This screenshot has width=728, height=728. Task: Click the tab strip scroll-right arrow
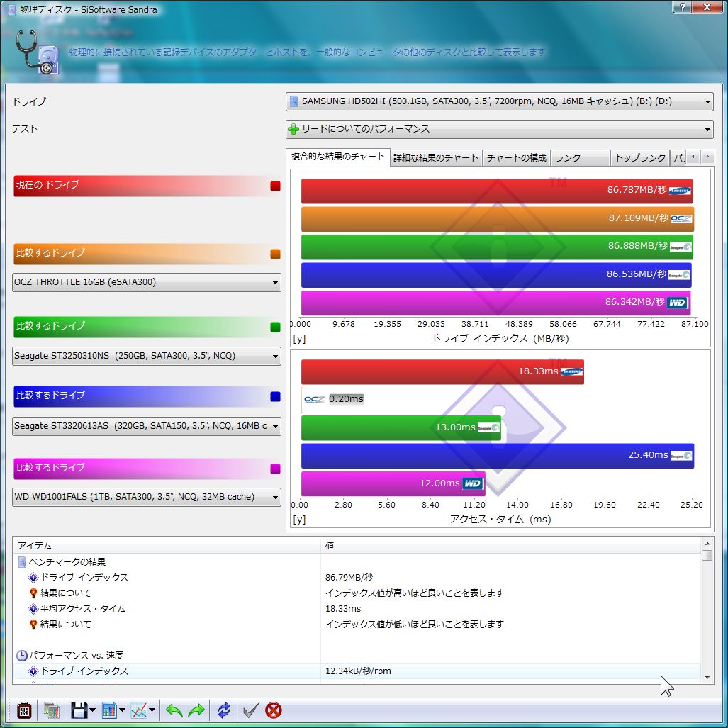click(x=707, y=157)
